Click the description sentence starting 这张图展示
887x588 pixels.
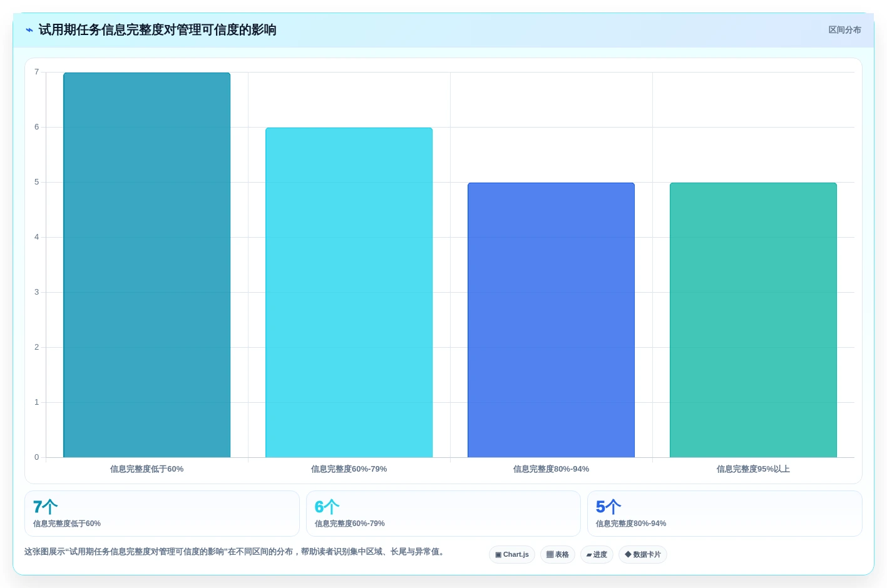point(235,552)
